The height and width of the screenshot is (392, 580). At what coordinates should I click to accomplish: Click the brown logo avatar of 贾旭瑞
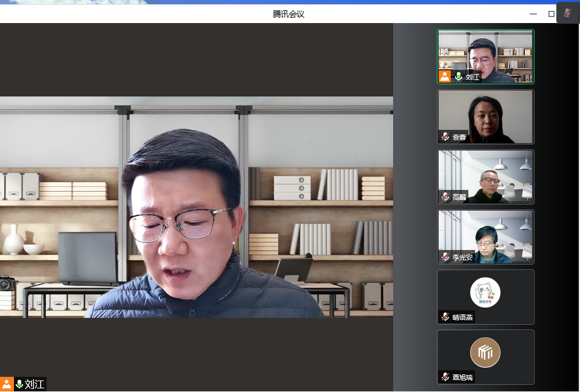click(x=485, y=353)
